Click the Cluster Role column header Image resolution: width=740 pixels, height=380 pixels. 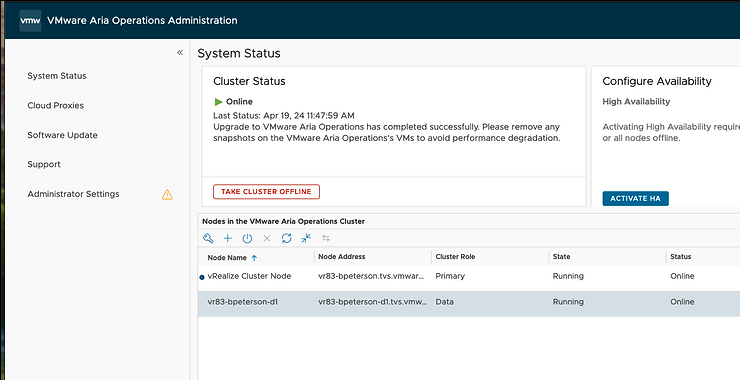[x=455, y=257]
